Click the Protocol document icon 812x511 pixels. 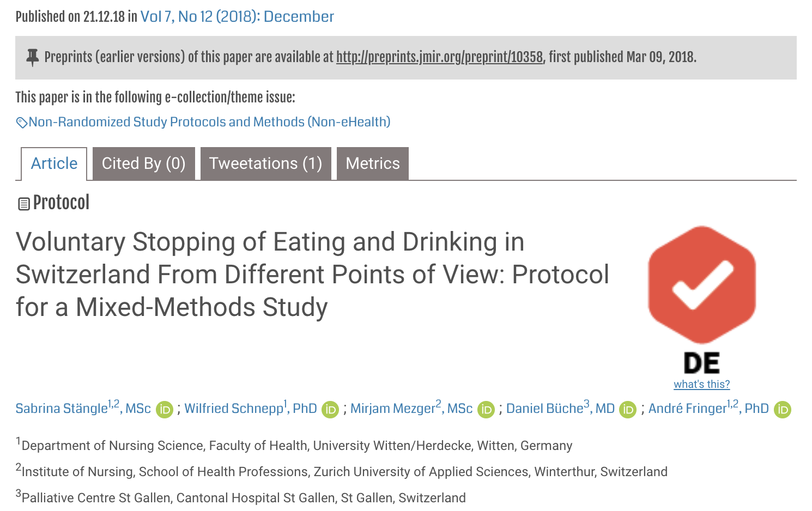tap(24, 204)
